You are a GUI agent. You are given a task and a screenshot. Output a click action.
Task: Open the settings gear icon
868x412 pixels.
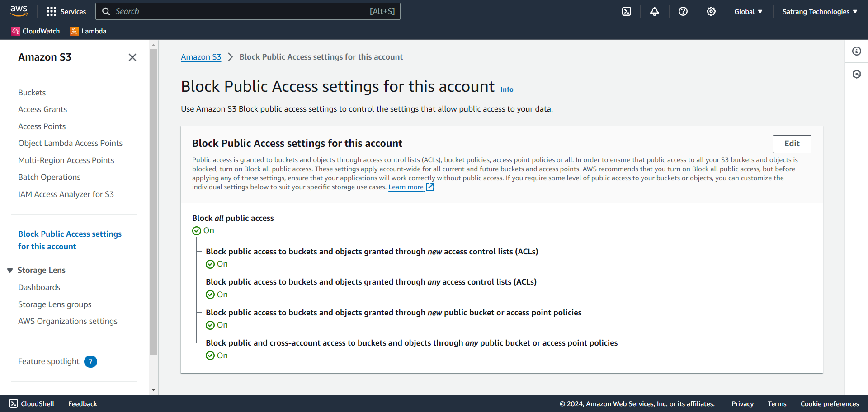pos(711,11)
